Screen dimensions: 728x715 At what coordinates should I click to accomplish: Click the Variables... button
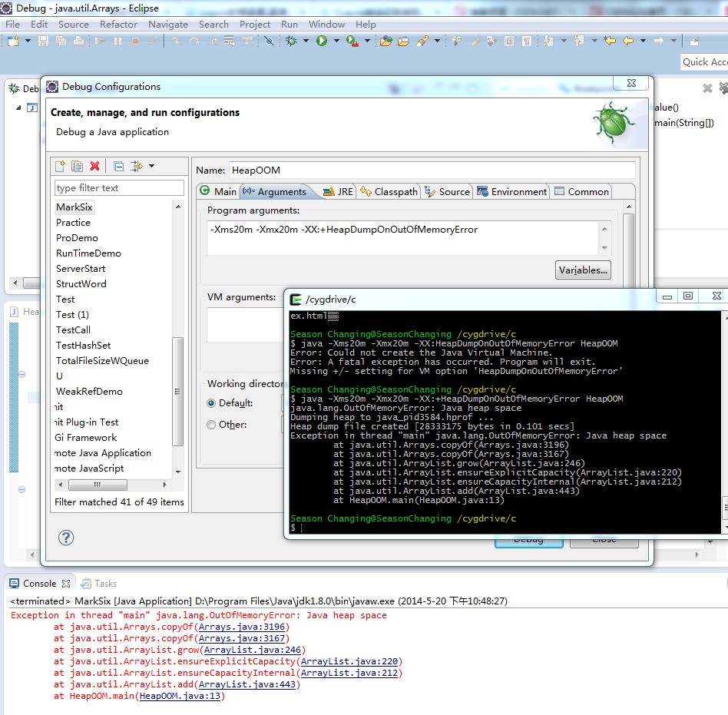[583, 270]
